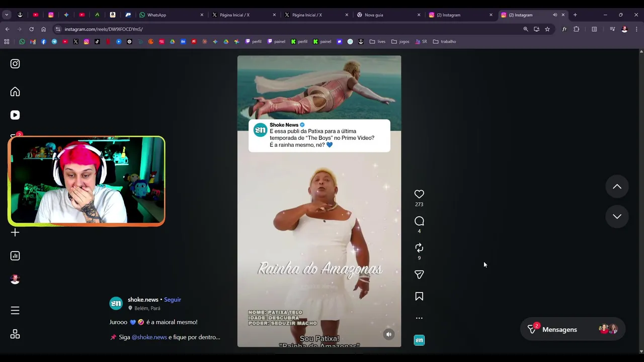Screen dimensions: 644x362
Task: Open the shoke.news username link
Action: (143, 300)
